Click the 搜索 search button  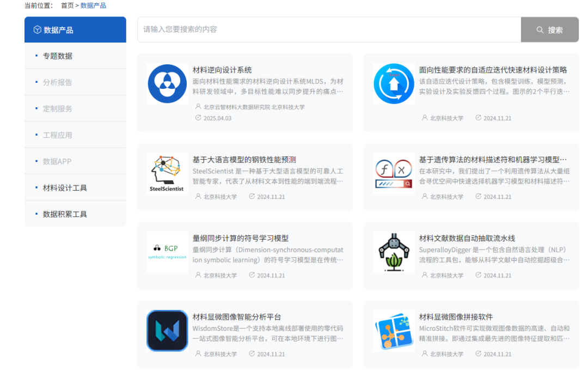(550, 29)
